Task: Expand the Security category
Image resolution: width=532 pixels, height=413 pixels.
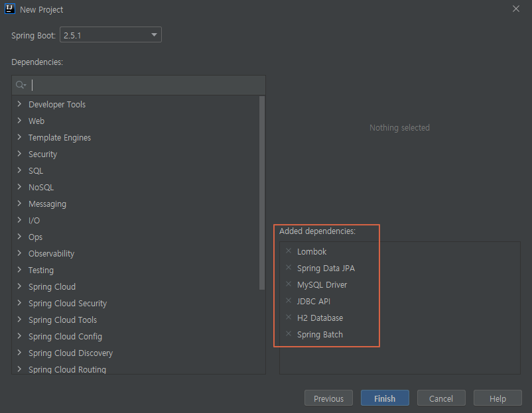Action: pos(19,154)
